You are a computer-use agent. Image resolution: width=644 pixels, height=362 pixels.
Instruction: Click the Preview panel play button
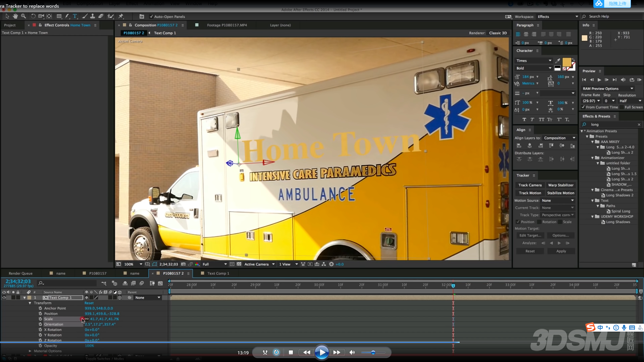(599, 80)
